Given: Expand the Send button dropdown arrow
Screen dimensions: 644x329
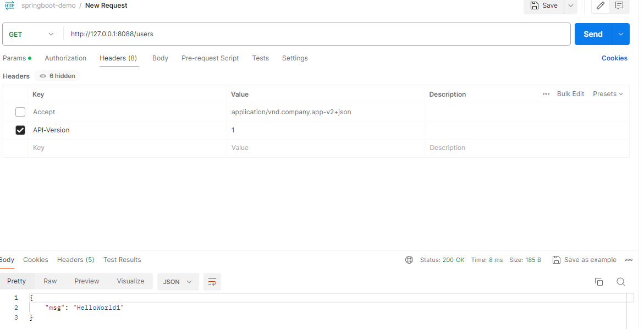Looking at the screenshot, I should coord(620,34).
